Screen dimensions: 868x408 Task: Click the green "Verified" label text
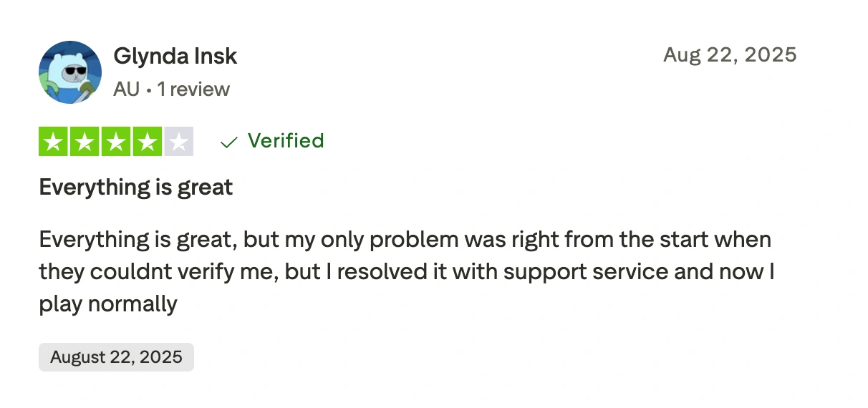[286, 141]
